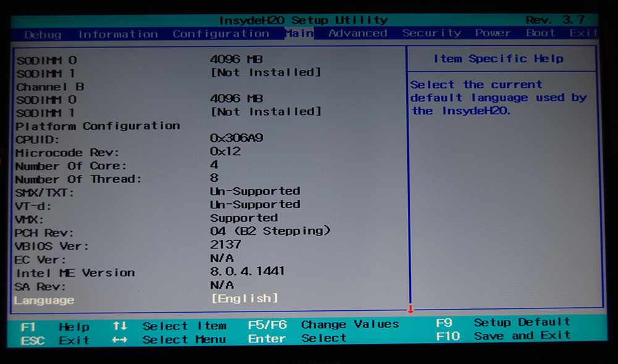Click the 04 (B2 Stepping) value
This screenshot has height=364, width=618.
click(271, 231)
